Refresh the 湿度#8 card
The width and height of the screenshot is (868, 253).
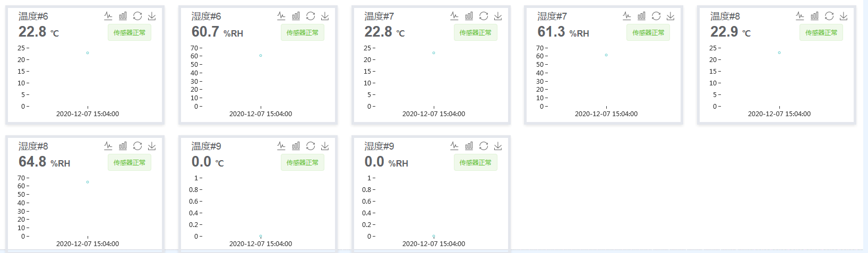coord(137,146)
